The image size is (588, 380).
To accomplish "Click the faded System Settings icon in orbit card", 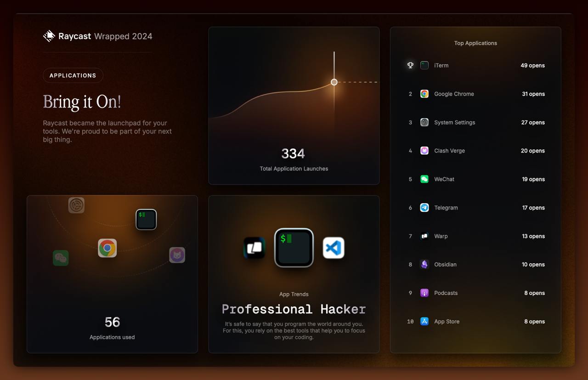I will (76, 205).
